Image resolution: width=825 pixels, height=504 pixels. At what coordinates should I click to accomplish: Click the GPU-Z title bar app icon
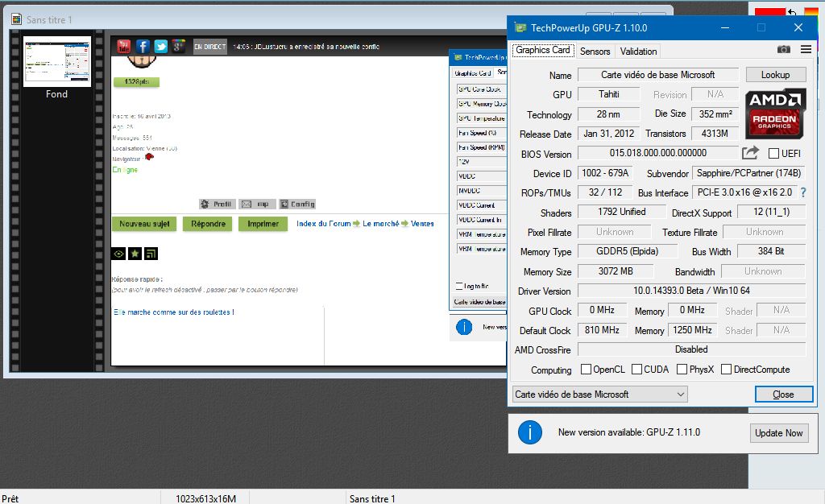pyautogui.click(x=520, y=28)
